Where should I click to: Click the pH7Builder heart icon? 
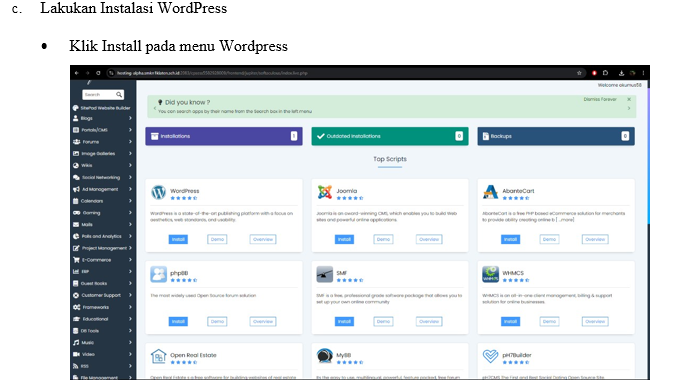(491, 356)
